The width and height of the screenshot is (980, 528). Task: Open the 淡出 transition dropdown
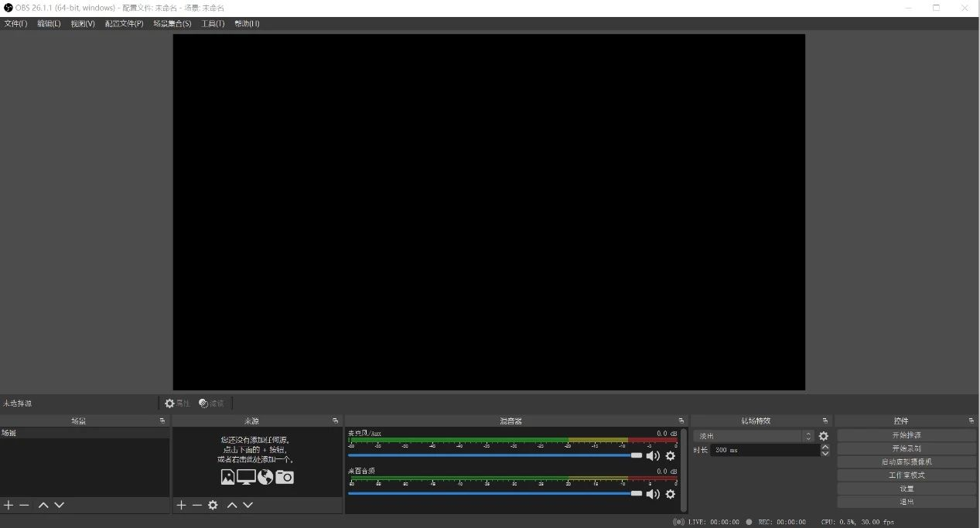(754, 436)
